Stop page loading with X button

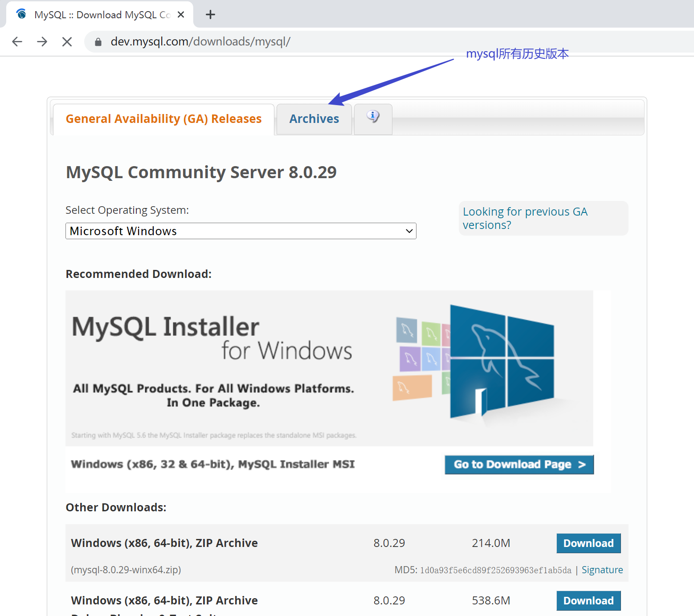pyautogui.click(x=67, y=41)
